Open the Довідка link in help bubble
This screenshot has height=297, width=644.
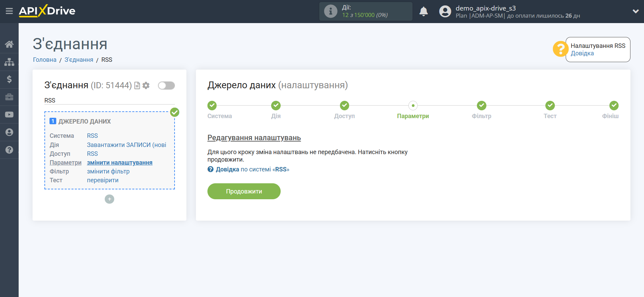click(582, 53)
